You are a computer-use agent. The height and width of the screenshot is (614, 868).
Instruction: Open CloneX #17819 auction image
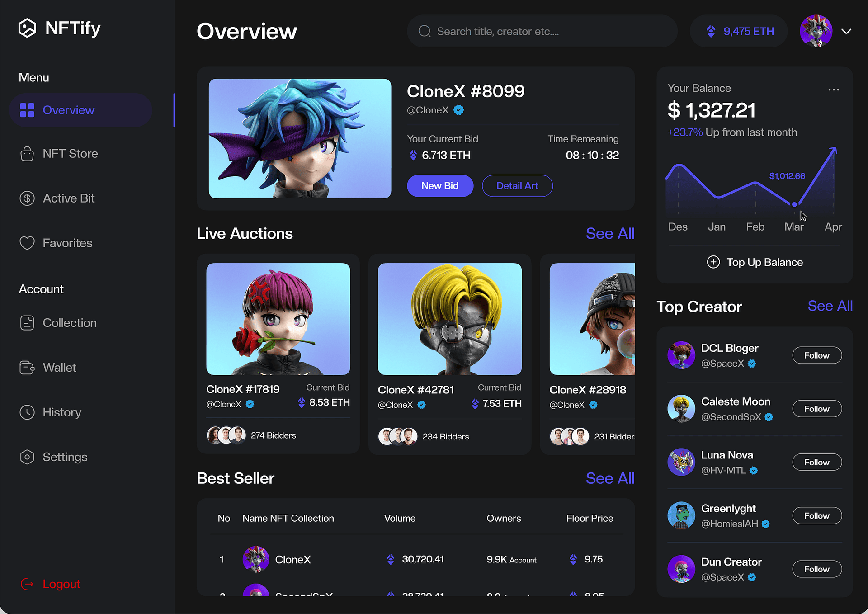(x=278, y=319)
